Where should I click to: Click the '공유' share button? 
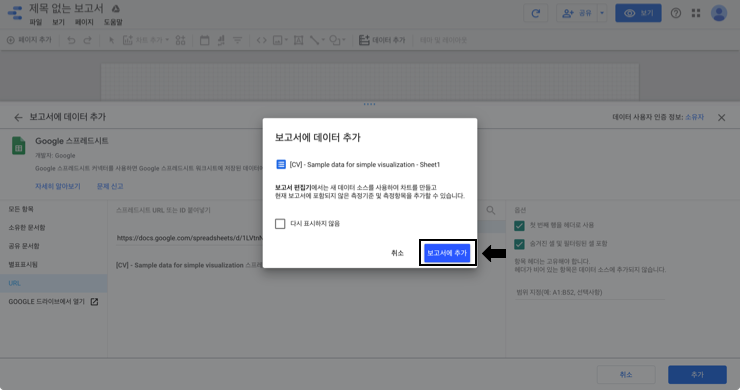point(577,13)
